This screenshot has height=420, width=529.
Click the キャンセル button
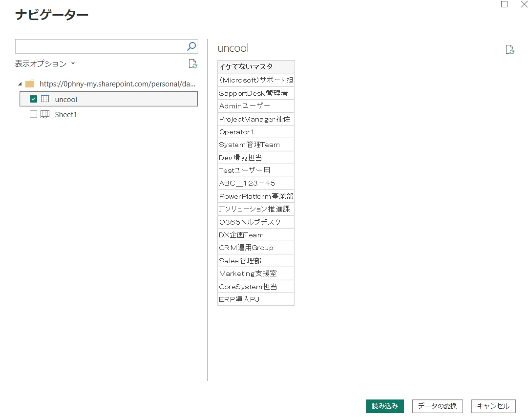(x=493, y=406)
